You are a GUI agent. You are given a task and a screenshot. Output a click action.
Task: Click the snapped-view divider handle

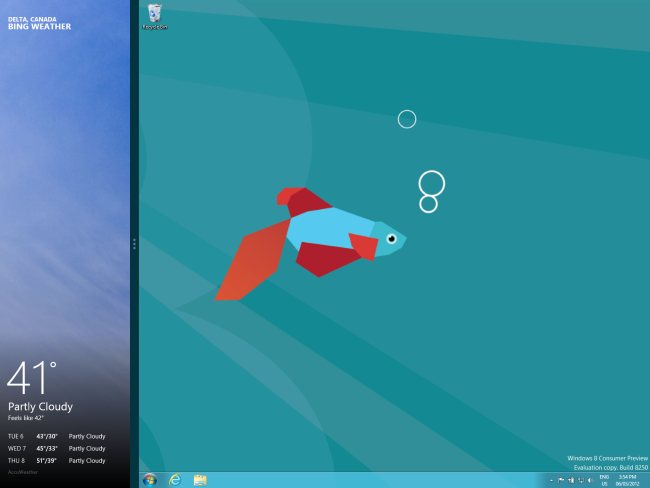(134, 244)
